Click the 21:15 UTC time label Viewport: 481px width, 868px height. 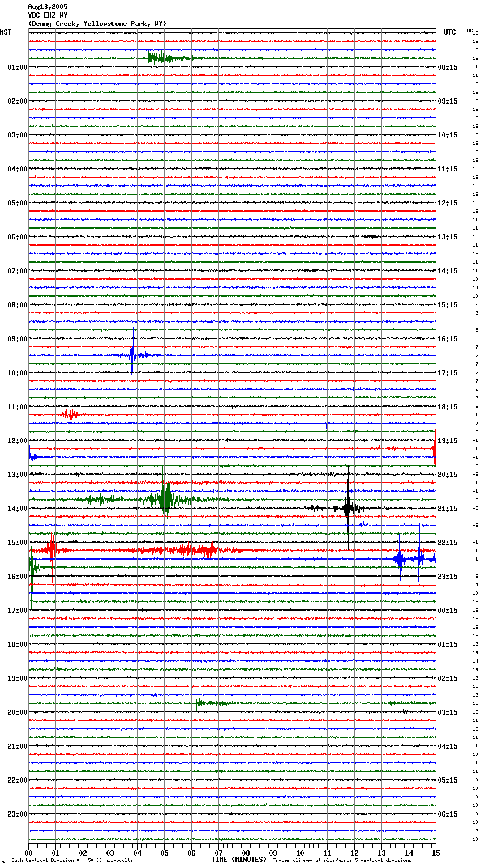click(448, 509)
